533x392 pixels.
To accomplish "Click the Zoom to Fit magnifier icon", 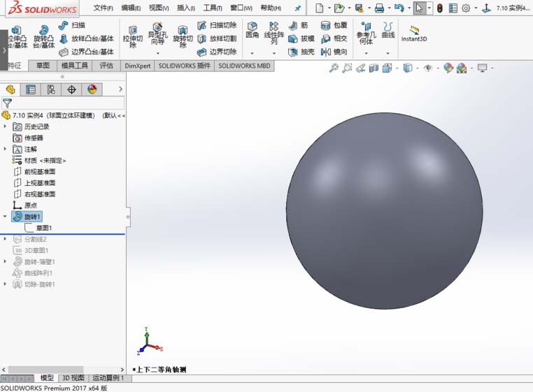I will 334,68.
